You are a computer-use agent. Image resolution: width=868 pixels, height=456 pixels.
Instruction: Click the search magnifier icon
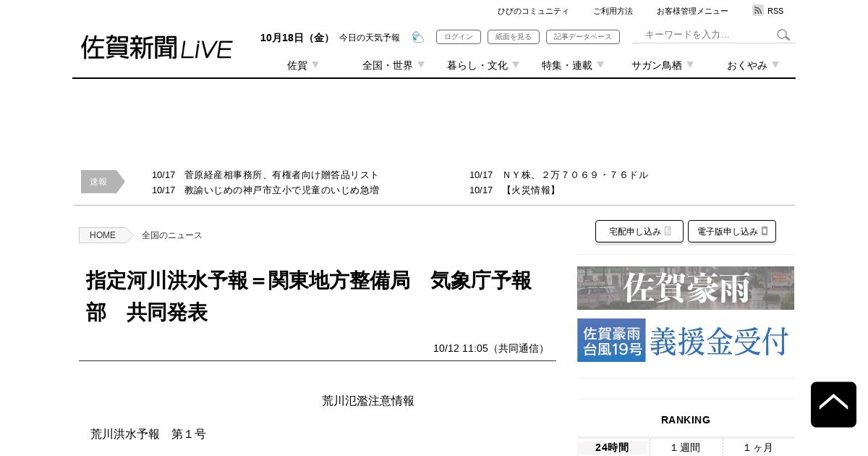(x=783, y=35)
